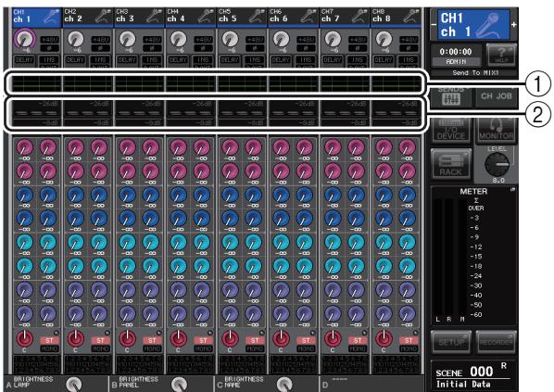554x392 pixels.
Task: Open the ch 1 DCA group assignment field
Action: 37,364
